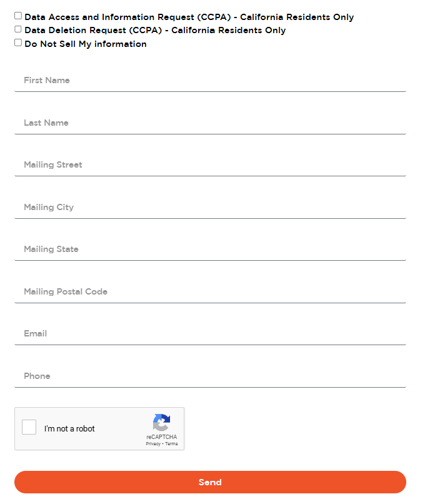Enable the Do Not Sell My information checkbox
425x504 pixels.
tap(18, 43)
